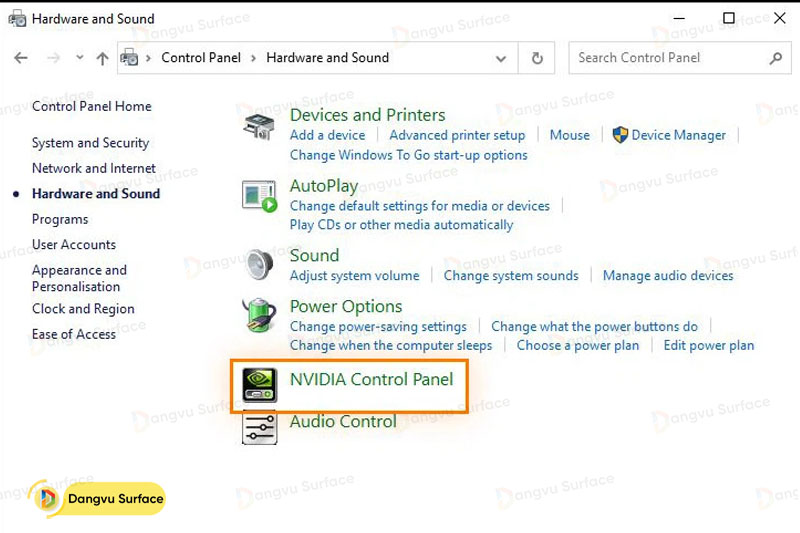Go up one level with up arrow

(x=102, y=58)
